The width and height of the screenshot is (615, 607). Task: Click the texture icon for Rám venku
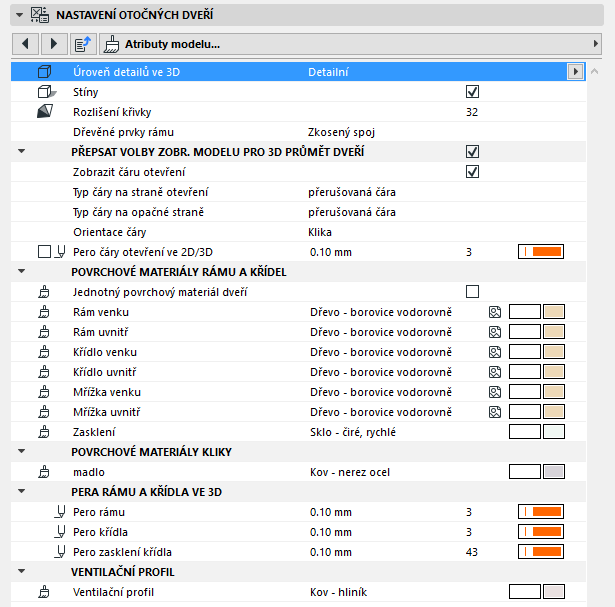(494, 312)
